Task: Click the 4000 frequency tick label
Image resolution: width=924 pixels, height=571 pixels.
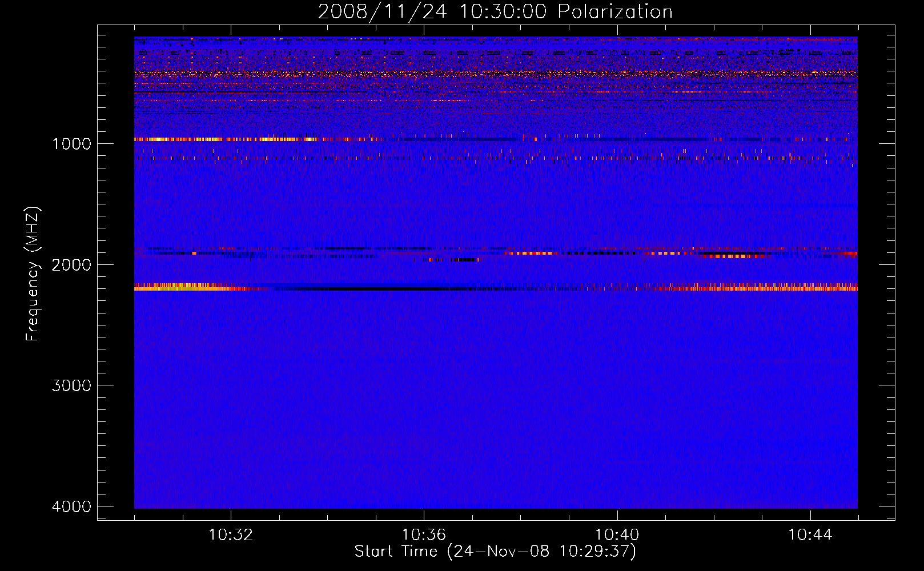Action: coord(71,506)
